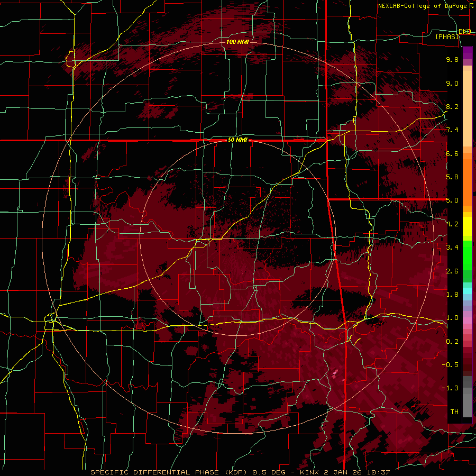Image resolution: width=476 pixels, height=476 pixels.
Task: Click the TH label on the color scale
Action: click(454, 412)
